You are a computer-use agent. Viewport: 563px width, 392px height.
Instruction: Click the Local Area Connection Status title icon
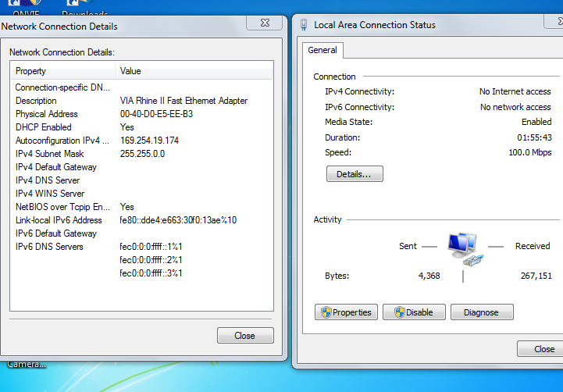pyautogui.click(x=304, y=24)
